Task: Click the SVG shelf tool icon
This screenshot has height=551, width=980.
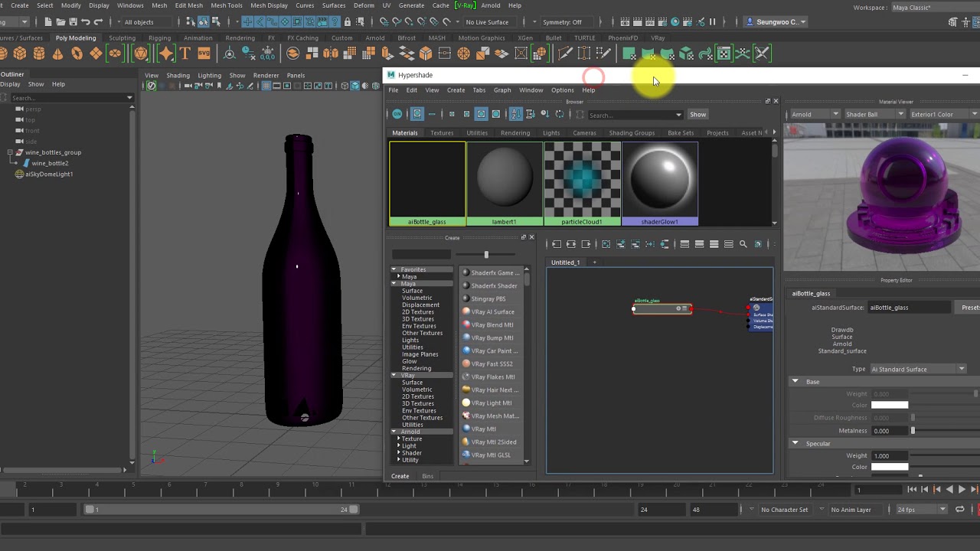Action: [x=204, y=54]
